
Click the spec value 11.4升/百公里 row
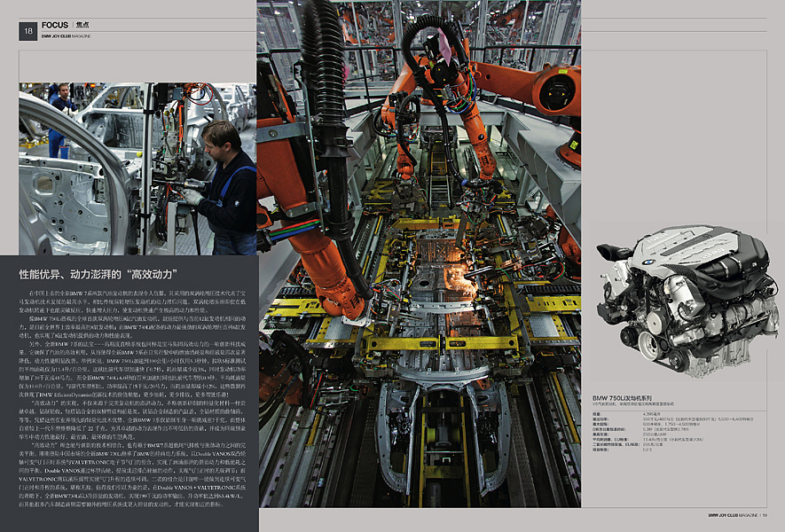click(673, 440)
